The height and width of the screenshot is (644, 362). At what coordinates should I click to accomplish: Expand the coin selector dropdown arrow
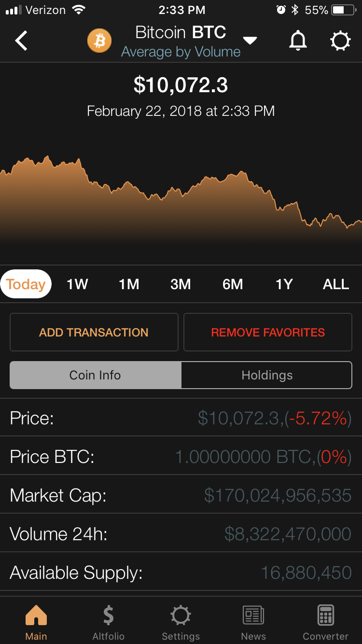[x=250, y=41]
